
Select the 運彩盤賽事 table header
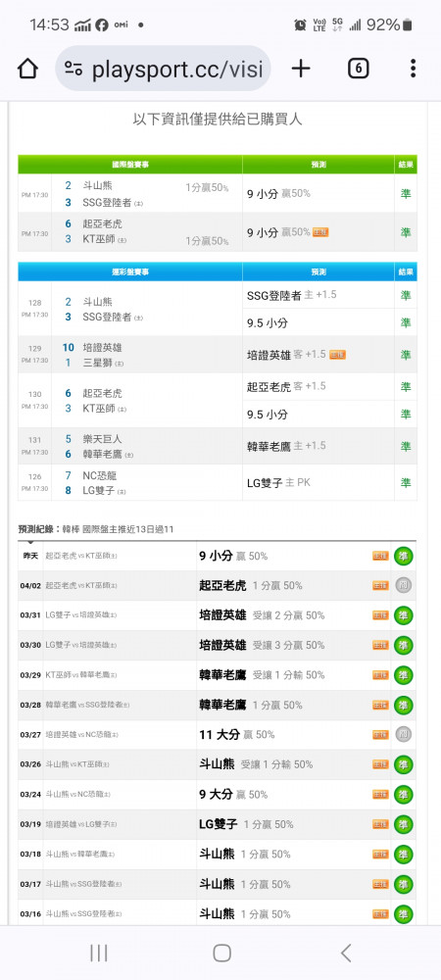(130, 271)
